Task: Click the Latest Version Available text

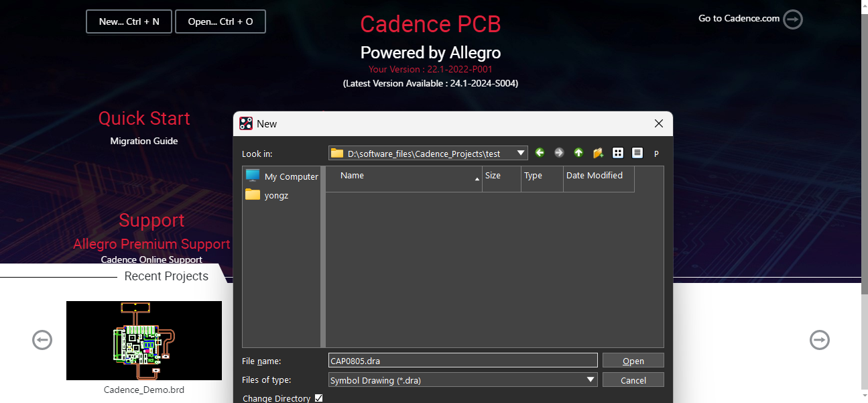Action: (430, 83)
